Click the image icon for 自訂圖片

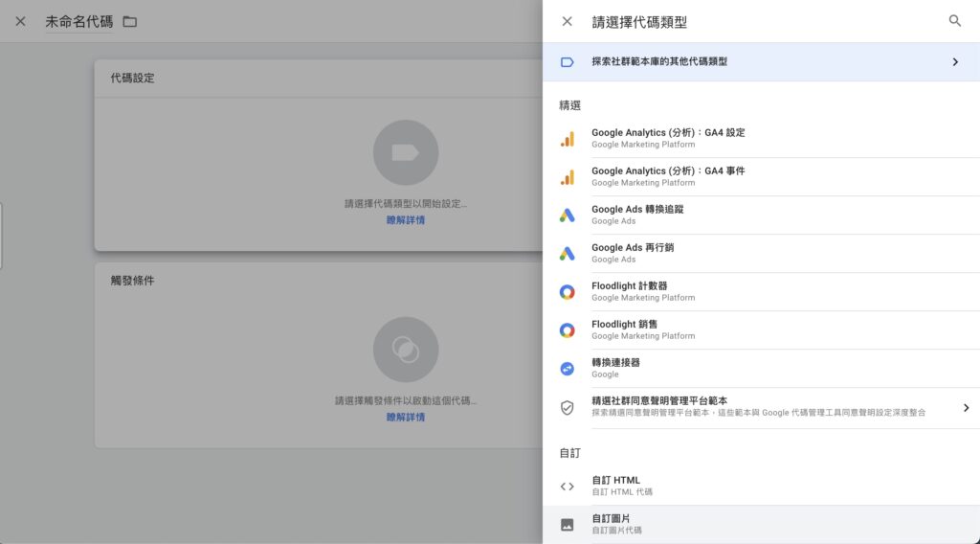click(x=567, y=525)
